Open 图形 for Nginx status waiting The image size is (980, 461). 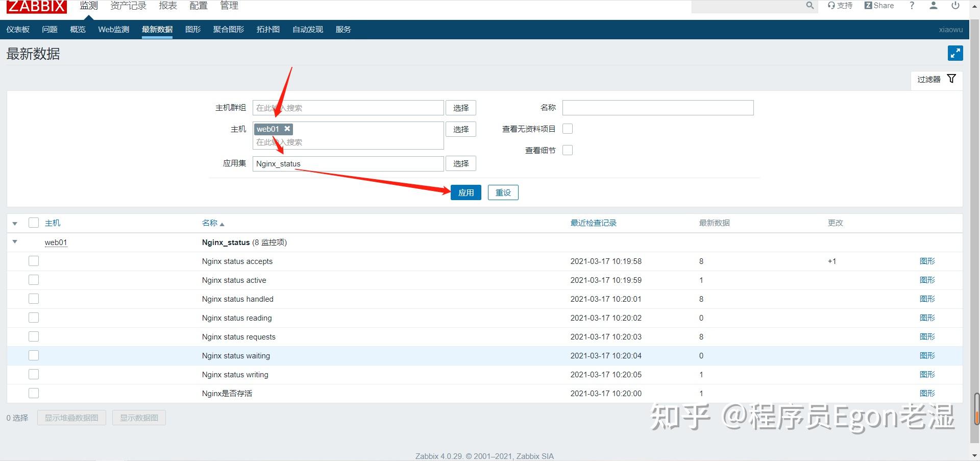(927, 355)
